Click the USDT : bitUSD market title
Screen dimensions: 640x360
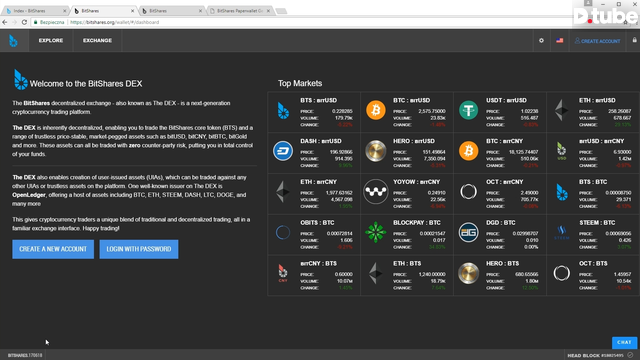(x=506, y=100)
